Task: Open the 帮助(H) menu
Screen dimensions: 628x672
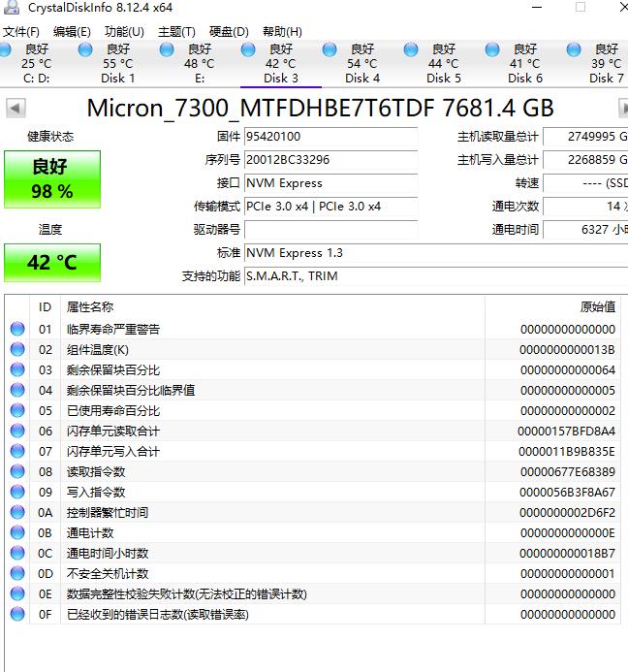Action: point(282,32)
